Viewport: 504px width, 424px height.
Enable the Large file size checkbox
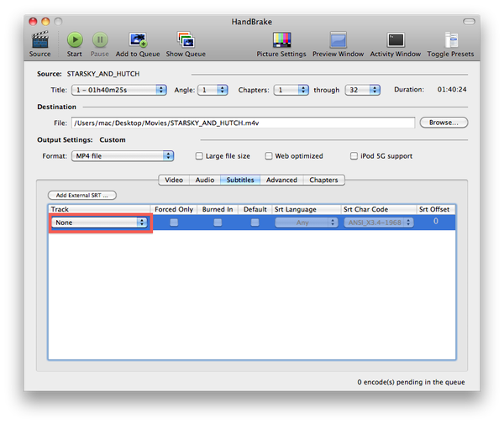(x=199, y=156)
